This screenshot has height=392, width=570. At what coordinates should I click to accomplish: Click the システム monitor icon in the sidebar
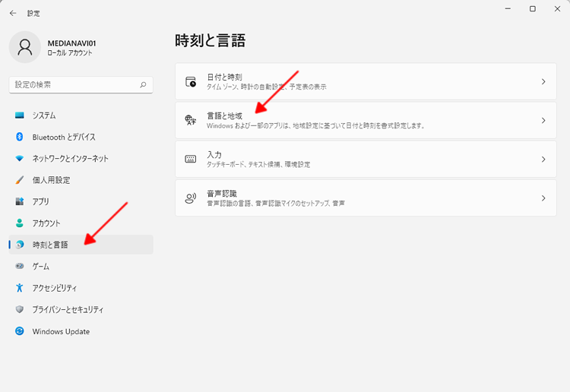point(20,115)
